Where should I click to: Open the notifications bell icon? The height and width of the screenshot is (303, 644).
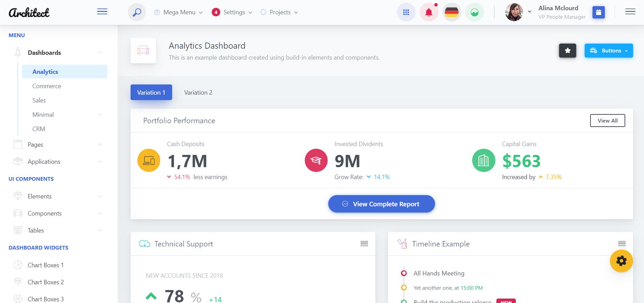pos(429,13)
